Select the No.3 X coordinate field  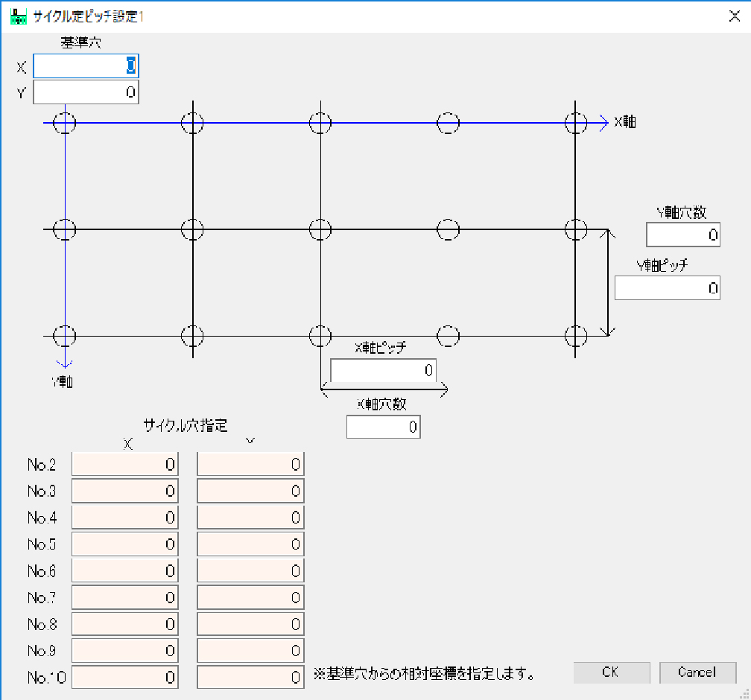[x=124, y=490]
